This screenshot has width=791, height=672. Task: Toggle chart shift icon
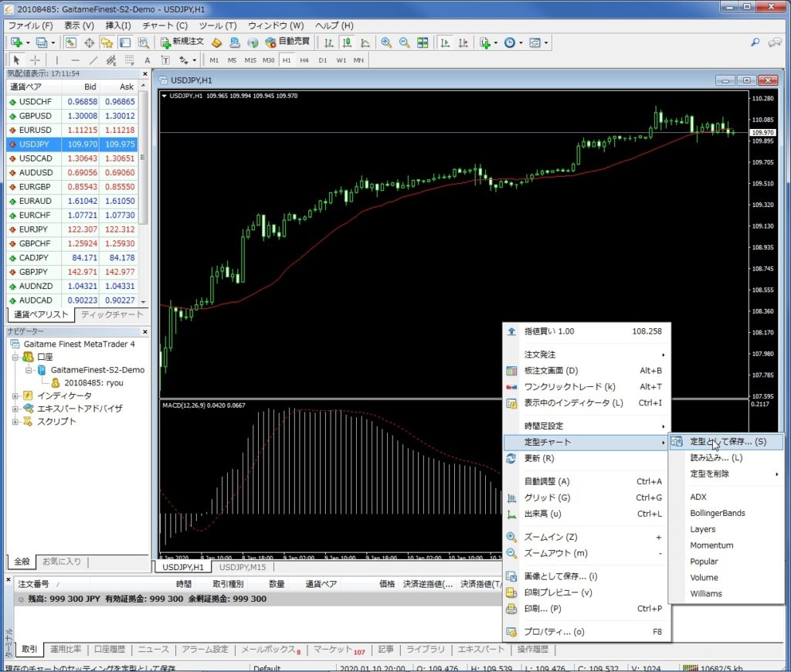point(463,42)
